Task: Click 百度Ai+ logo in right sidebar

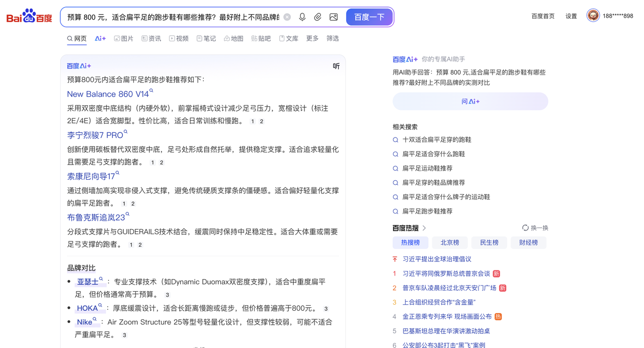Action: pos(405,59)
